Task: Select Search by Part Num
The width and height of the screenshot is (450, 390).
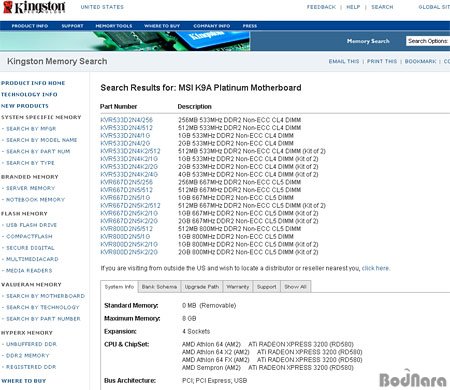Action: [x=38, y=151]
